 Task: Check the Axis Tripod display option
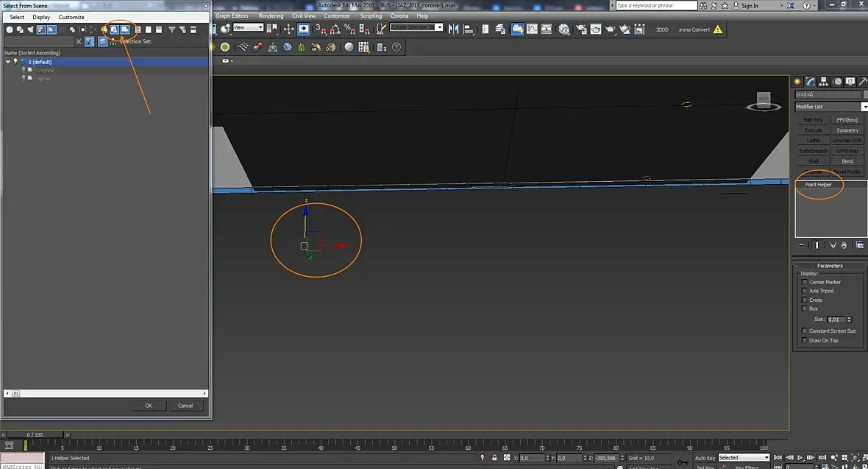coord(804,291)
